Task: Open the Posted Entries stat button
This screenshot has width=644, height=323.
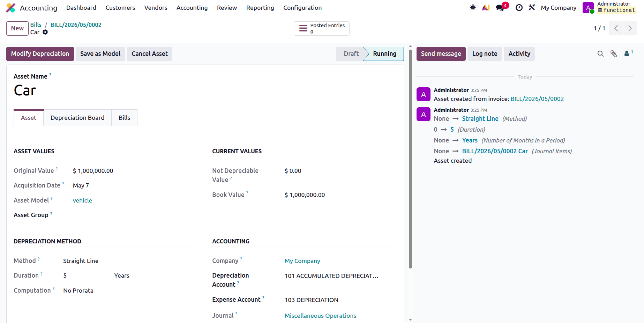Action: pos(322,28)
